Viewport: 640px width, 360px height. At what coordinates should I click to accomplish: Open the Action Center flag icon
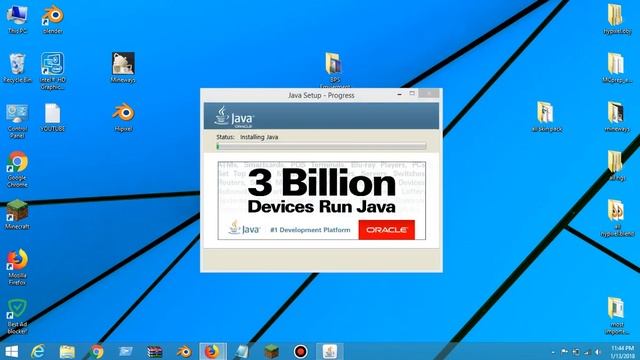[x=564, y=352]
